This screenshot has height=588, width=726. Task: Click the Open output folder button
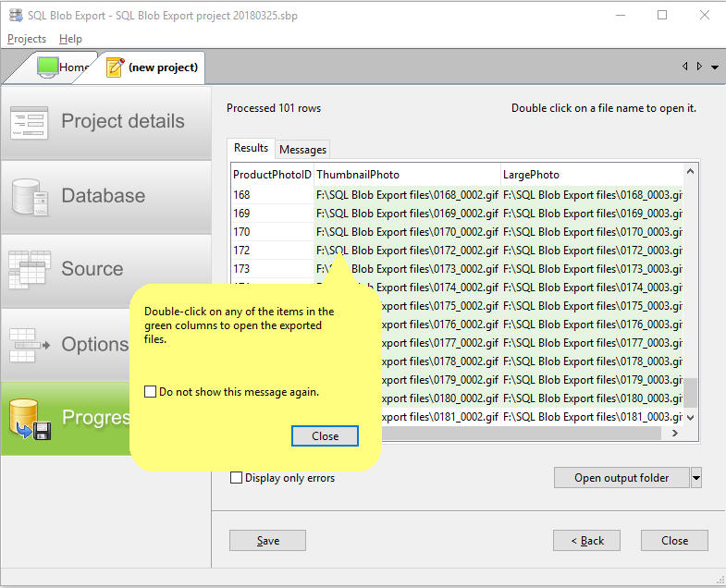[621, 478]
